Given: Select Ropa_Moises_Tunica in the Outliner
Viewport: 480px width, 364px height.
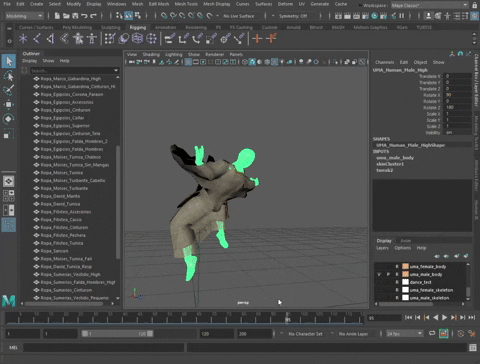Looking at the screenshot, I should tap(62, 173).
